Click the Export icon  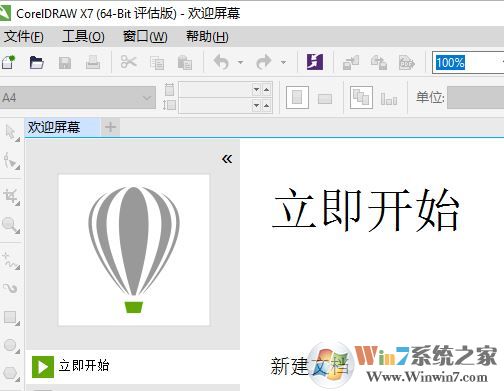point(379,62)
